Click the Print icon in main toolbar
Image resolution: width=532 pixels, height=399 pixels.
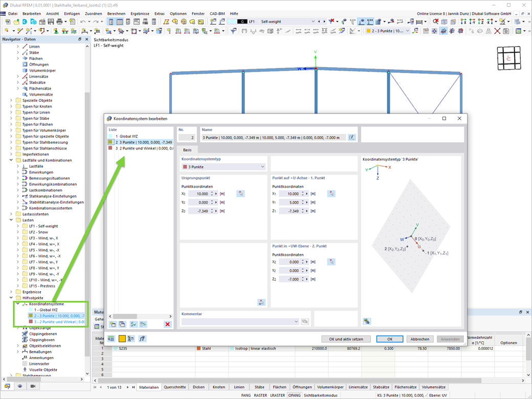59,21
